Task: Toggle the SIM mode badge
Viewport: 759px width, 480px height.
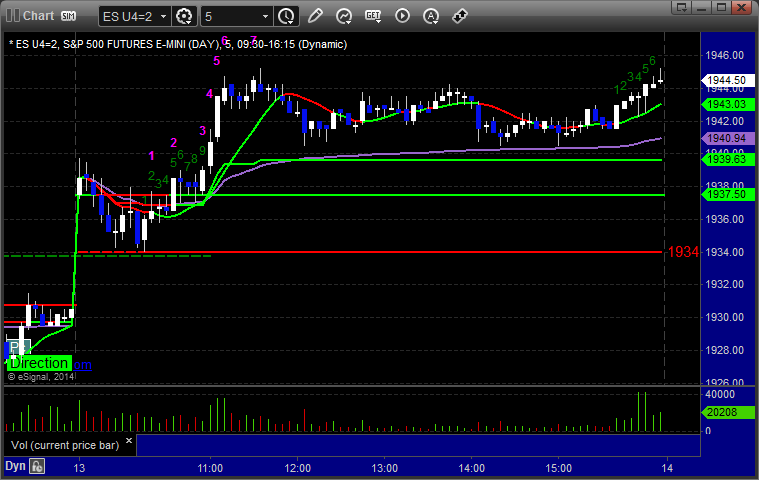Action: [68, 16]
